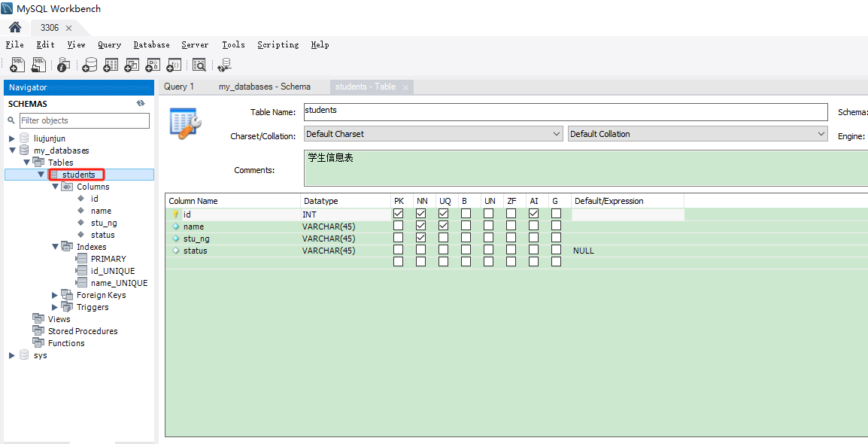This screenshot has width=868, height=444.
Task: Expand the Triggers node
Action: [x=55, y=307]
